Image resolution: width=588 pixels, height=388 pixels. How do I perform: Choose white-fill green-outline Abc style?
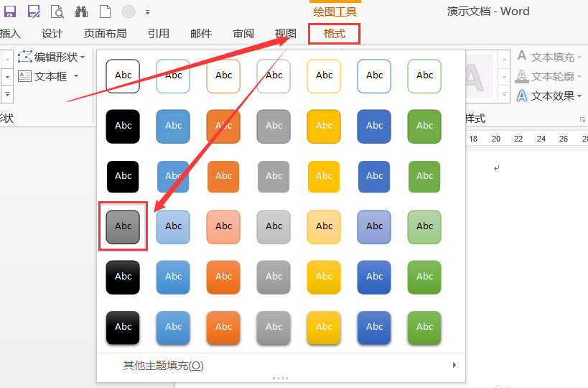coord(424,76)
